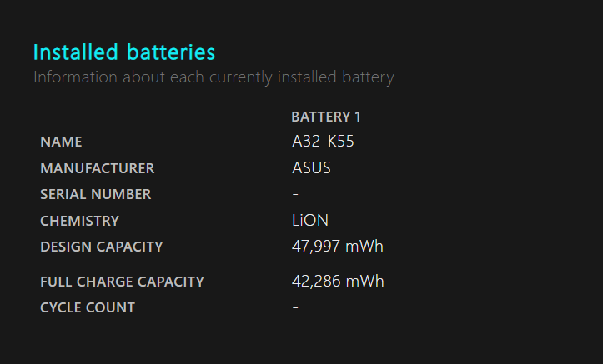Select the ASUS manufacturer value
This screenshot has height=364, width=603.
click(311, 168)
